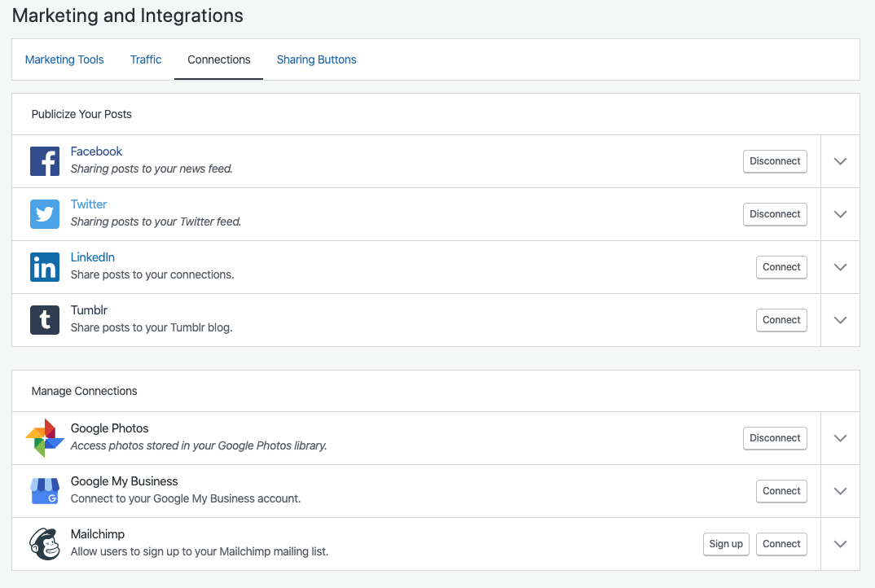
Task: Collapse the Google Photos row chevron
Action: point(840,437)
